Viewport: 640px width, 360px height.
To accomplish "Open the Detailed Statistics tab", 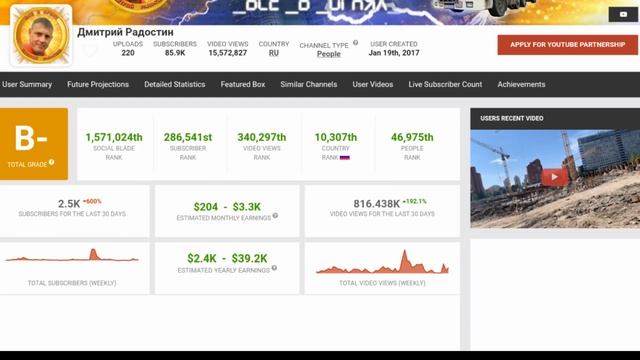I will (175, 84).
